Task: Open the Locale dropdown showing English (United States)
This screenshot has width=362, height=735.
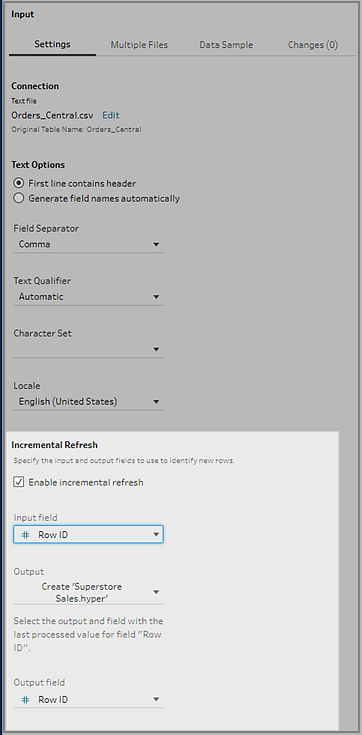Action: click(88, 402)
